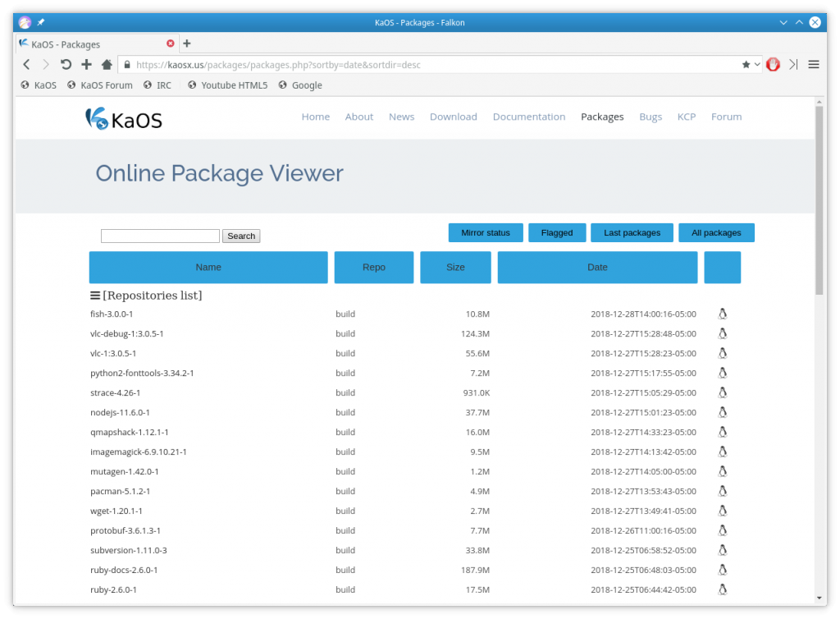Go to the News section
840x619 pixels.
(x=401, y=117)
